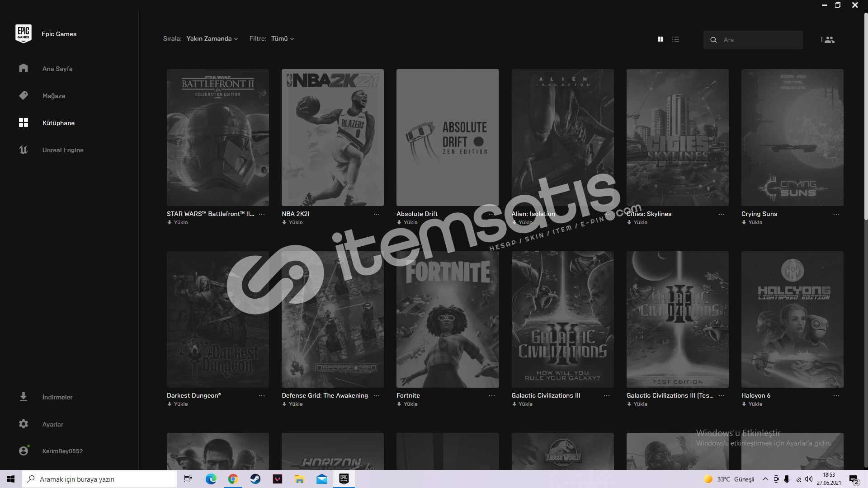Launch Microsoft Edge from taskbar
Image resolution: width=868 pixels, height=488 pixels.
click(211, 479)
